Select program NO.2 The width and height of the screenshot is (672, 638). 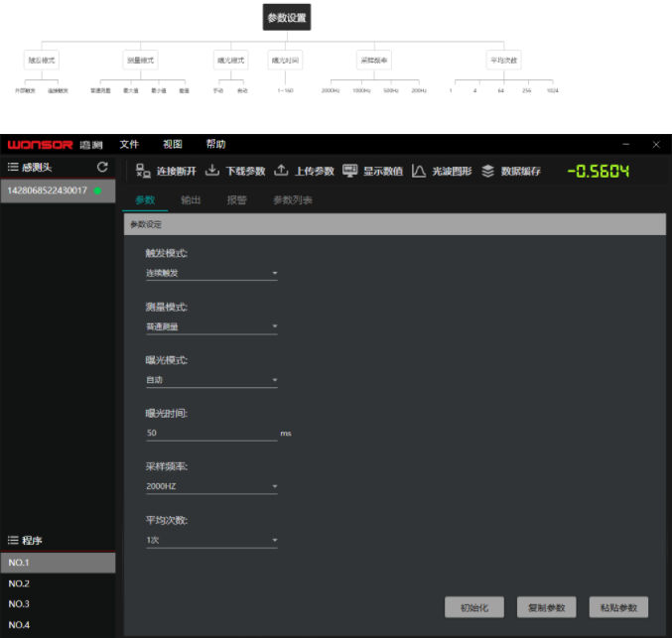tap(58, 583)
